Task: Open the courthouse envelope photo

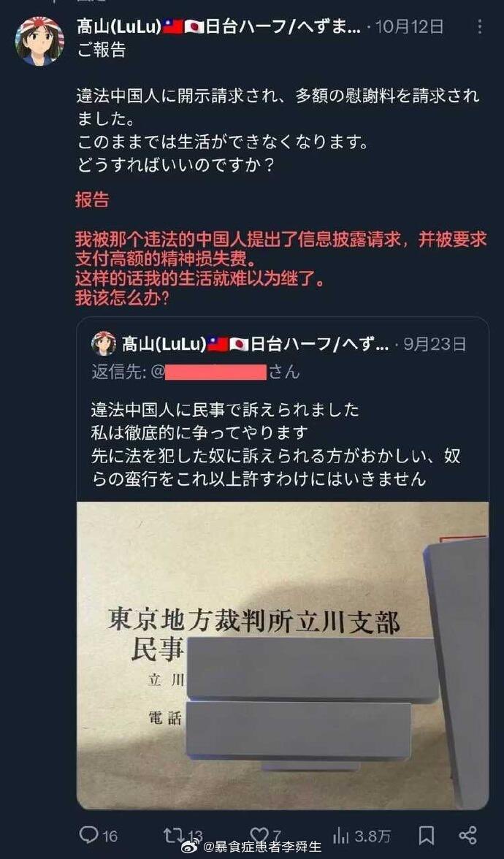Action: [283, 655]
